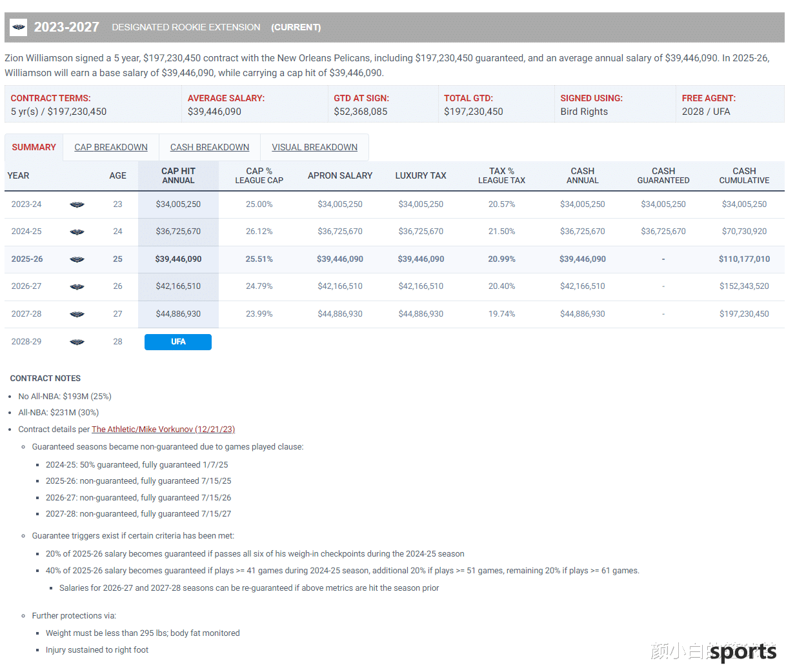786x672 pixels.
Task: Click the $70,730,920 cumulative cash value
Action: 744,232
